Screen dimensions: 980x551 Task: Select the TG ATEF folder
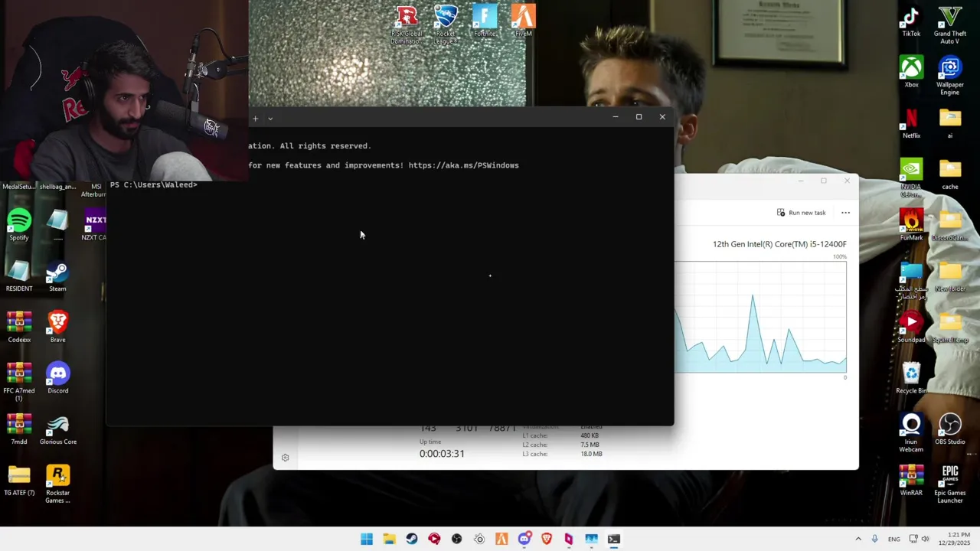tap(19, 481)
